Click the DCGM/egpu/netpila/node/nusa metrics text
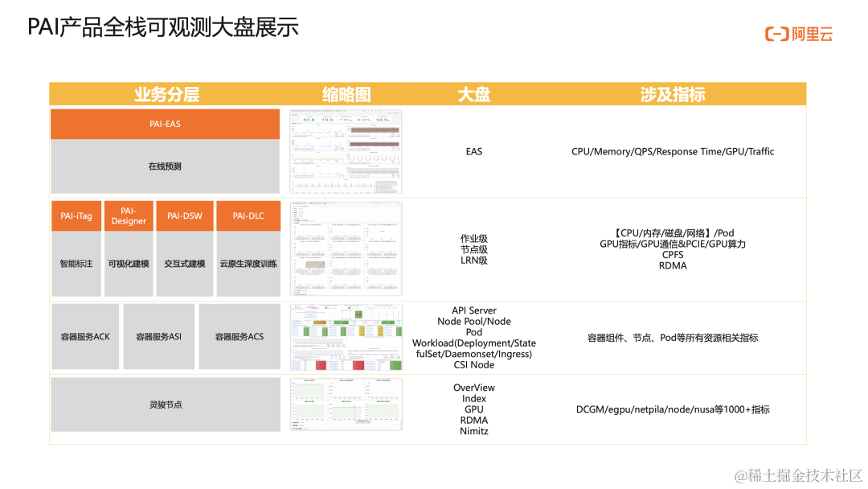This screenshot has height=489, width=868. click(x=673, y=409)
